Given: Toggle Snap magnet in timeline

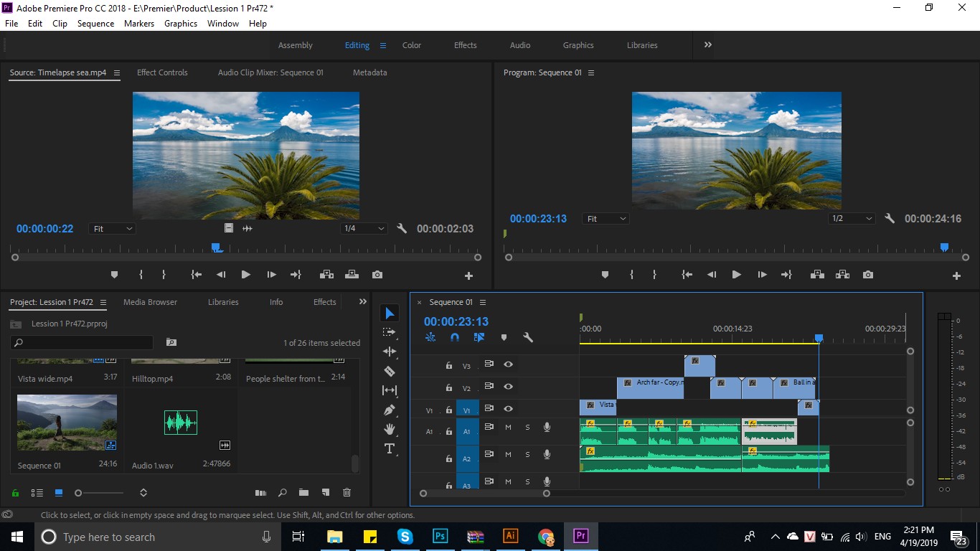Looking at the screenshot, I should 454,337.
